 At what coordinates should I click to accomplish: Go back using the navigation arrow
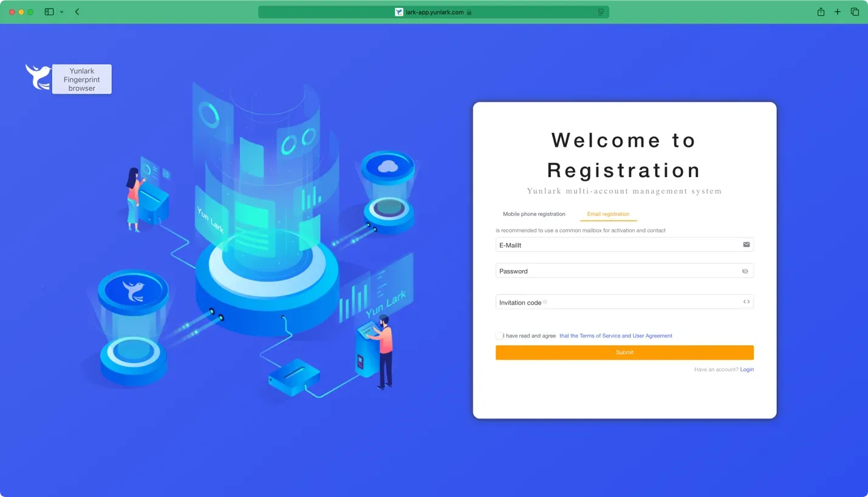pyautogui.click(x=77, y=12)
